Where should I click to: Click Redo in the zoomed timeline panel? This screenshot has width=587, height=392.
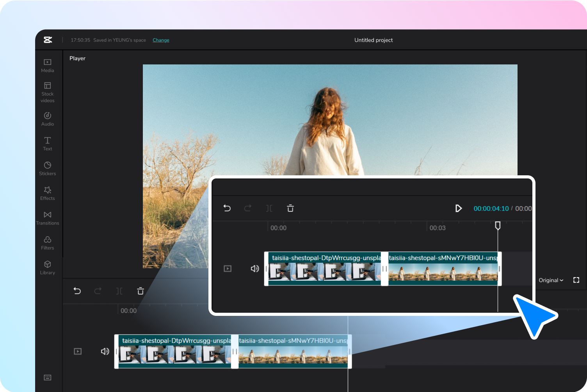click(248, 208)
